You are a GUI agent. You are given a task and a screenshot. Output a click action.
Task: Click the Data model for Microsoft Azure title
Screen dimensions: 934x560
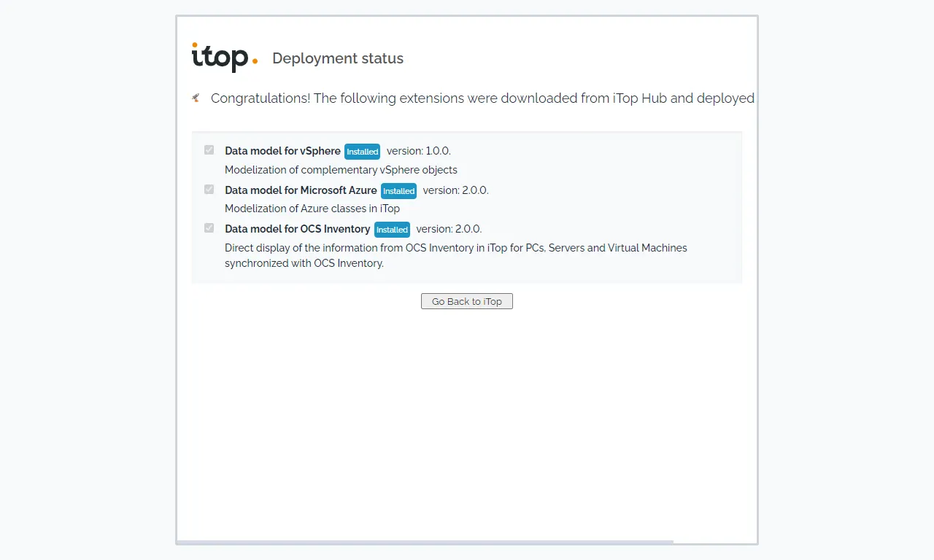[x=301, y=190]
